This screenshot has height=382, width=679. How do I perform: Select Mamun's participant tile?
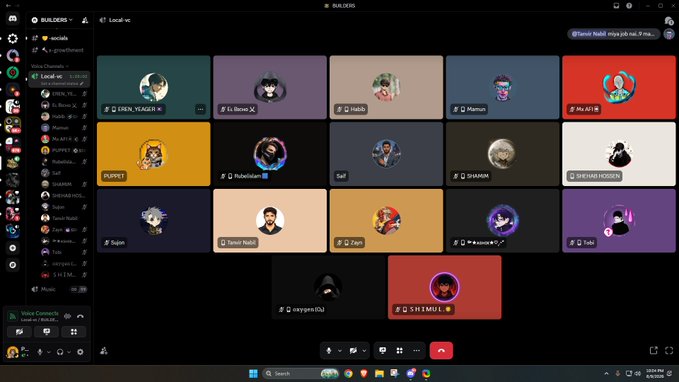tap(502, 87)
